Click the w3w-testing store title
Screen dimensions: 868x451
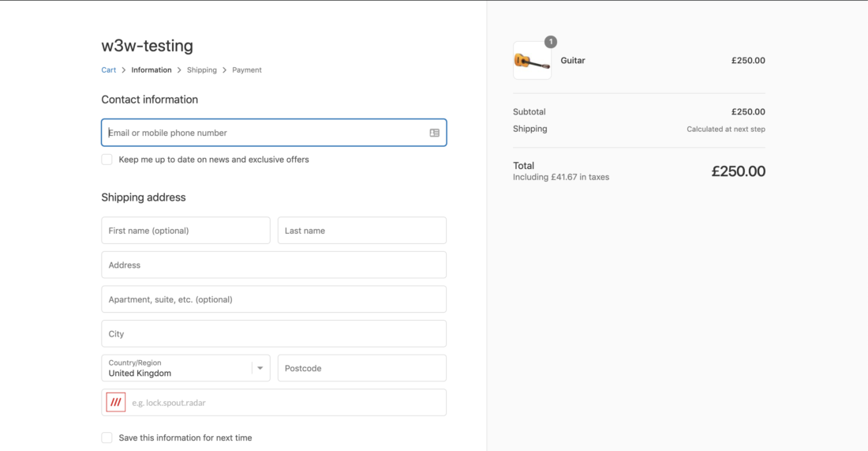tap(148, 46)
